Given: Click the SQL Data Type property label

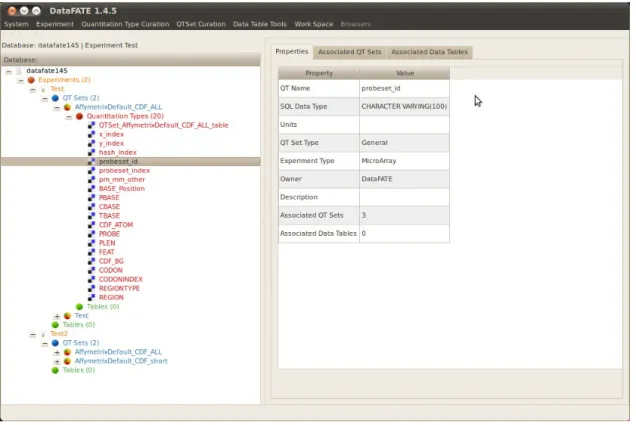Looking at the screenshot, I should (x=303, y=107).
